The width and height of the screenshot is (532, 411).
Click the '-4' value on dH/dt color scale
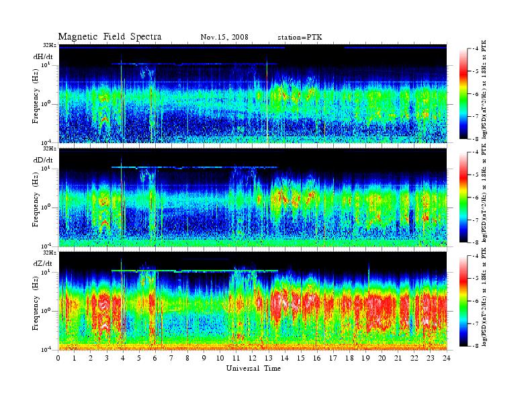point(476,49)
